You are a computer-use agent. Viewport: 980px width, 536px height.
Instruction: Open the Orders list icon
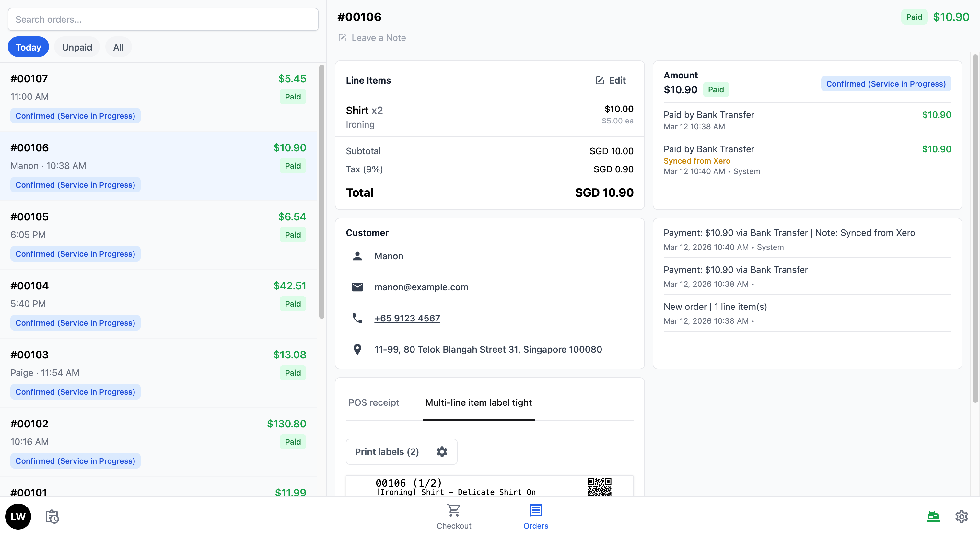pos(536,510)
